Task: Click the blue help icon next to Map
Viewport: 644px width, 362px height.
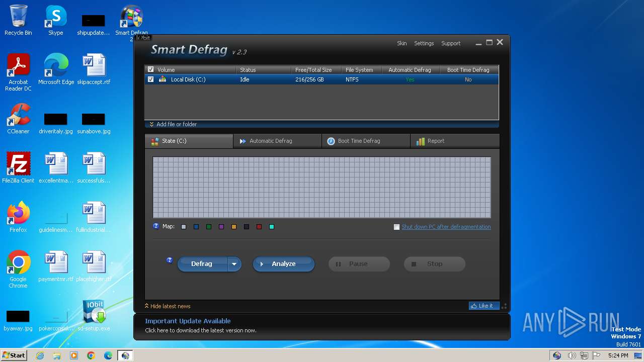Action: [156, 226]
